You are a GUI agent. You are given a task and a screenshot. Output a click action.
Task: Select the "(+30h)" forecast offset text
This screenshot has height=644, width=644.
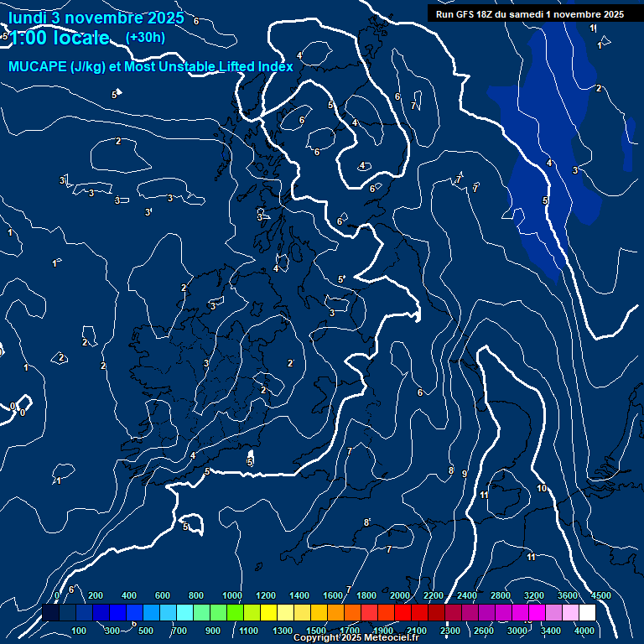[145, 38]
